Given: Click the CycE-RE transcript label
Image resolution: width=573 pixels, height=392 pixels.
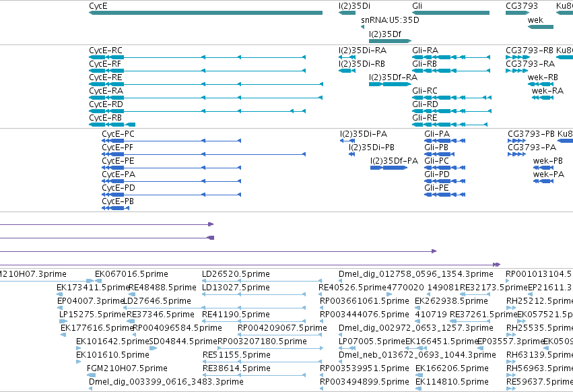Looking at the screenshot, I should pyautogui.click(x=106, y=77).
